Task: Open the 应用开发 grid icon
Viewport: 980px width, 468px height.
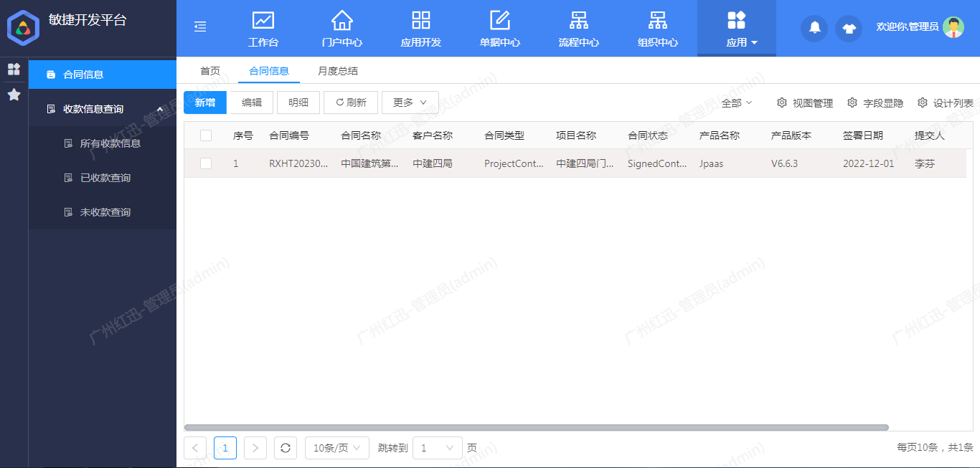Action: pyautogui.click(x=421, y=20)
